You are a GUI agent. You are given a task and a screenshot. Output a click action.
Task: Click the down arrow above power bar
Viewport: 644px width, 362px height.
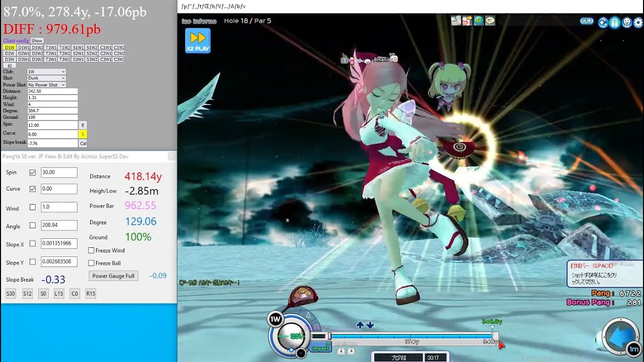(x=370, y=325)
